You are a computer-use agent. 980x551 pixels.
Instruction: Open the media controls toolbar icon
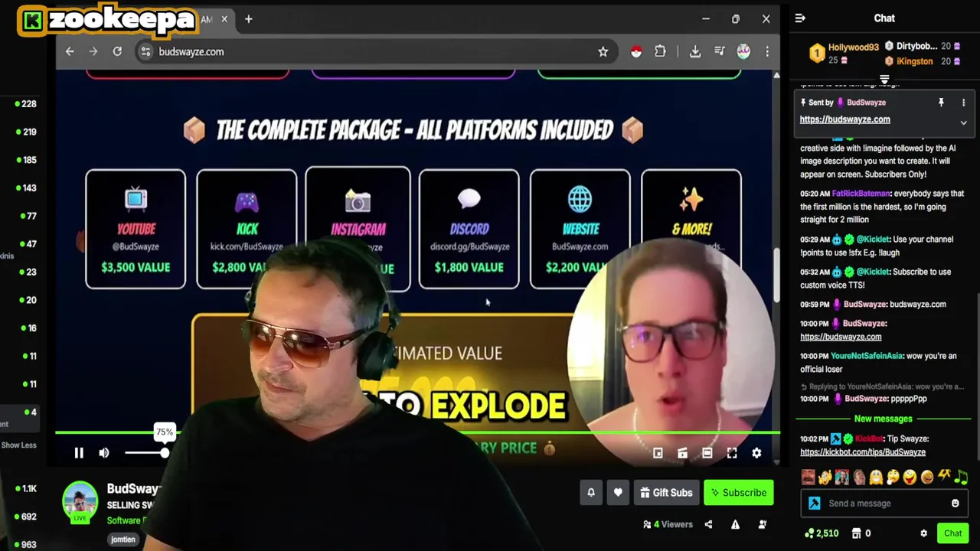tap(720, 51)
